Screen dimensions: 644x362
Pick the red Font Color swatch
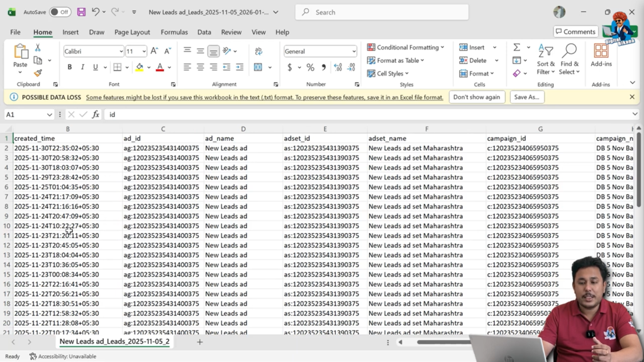(x=160, y=66)
